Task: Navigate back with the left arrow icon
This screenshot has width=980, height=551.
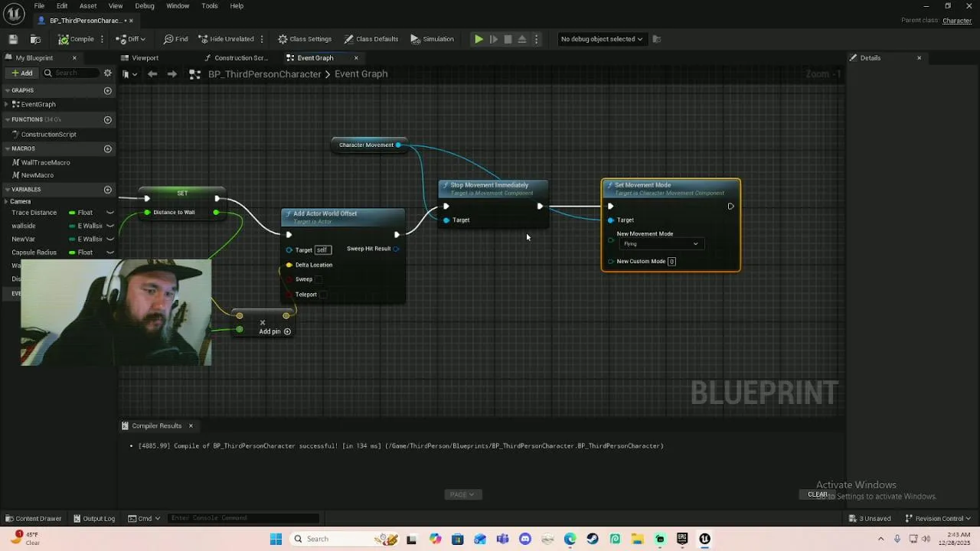Action: click(152, 74)
